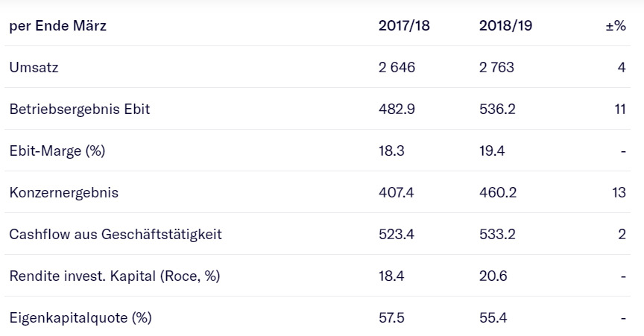Select the 2017/18 column header
644x336 pixels.
tap(404, 26)
